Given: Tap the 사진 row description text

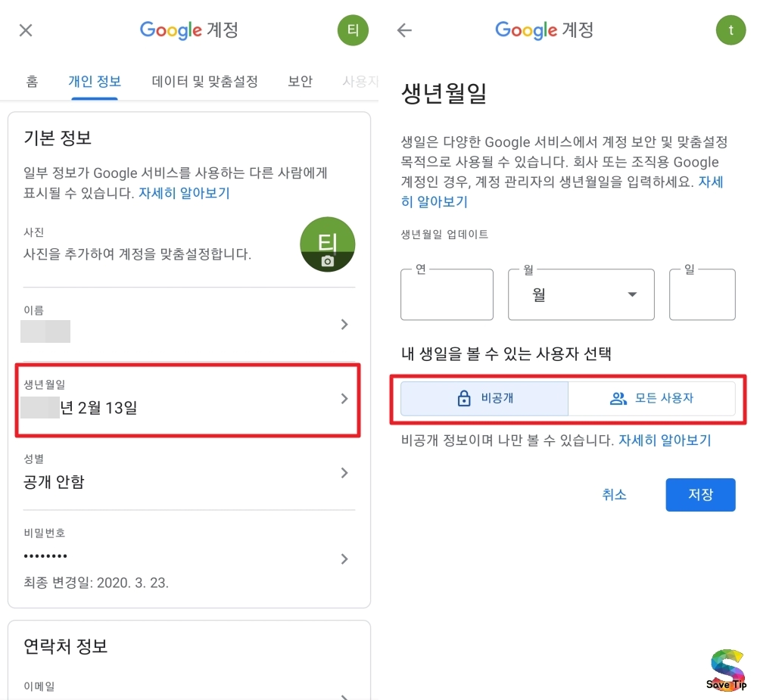Looking at the screenshot, I should click(137, 254).
